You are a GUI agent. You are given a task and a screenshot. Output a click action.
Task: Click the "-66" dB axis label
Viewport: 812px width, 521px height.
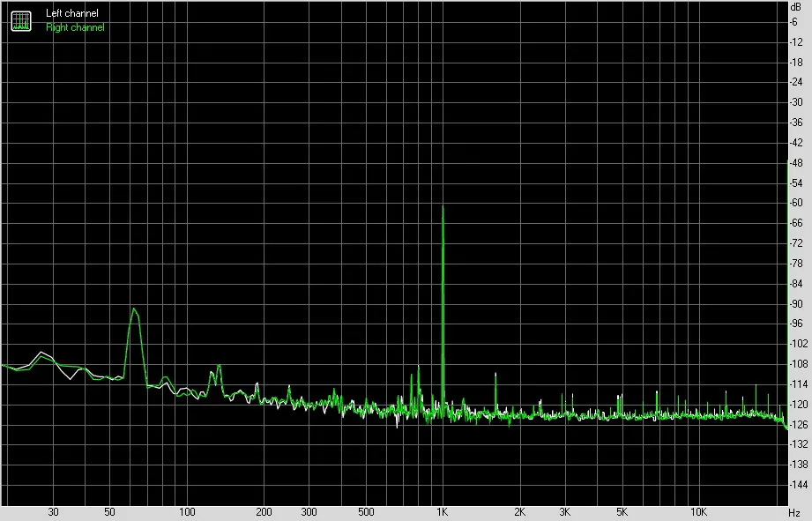tap(796, 223)
